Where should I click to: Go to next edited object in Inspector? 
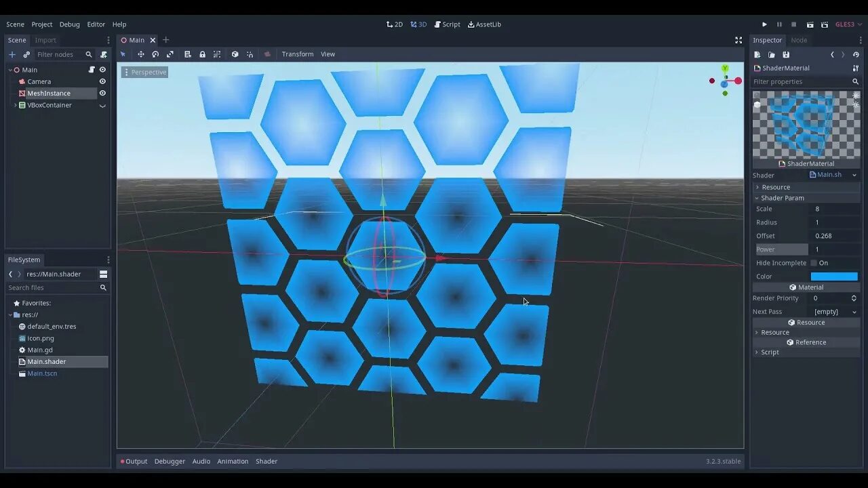click(x=843, y=55)
